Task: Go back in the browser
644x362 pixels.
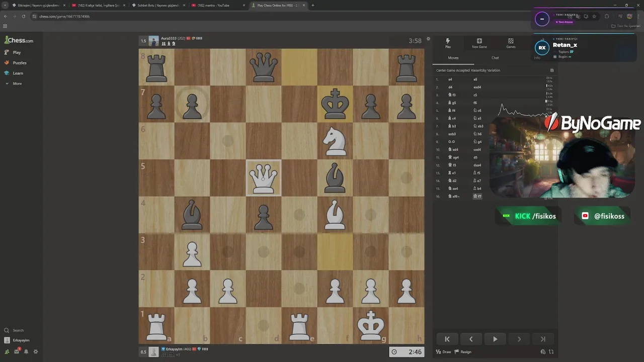Action: click(6, 16)
